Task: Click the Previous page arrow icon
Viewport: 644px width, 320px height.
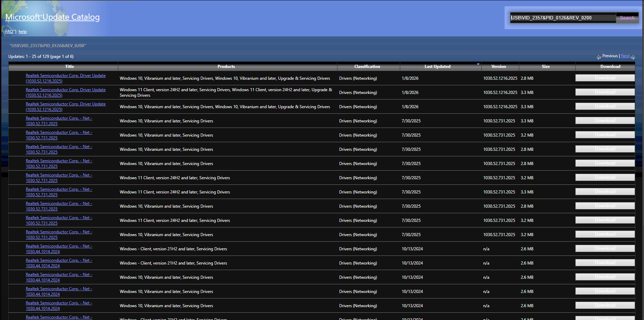Action: (x=599, y=57)
